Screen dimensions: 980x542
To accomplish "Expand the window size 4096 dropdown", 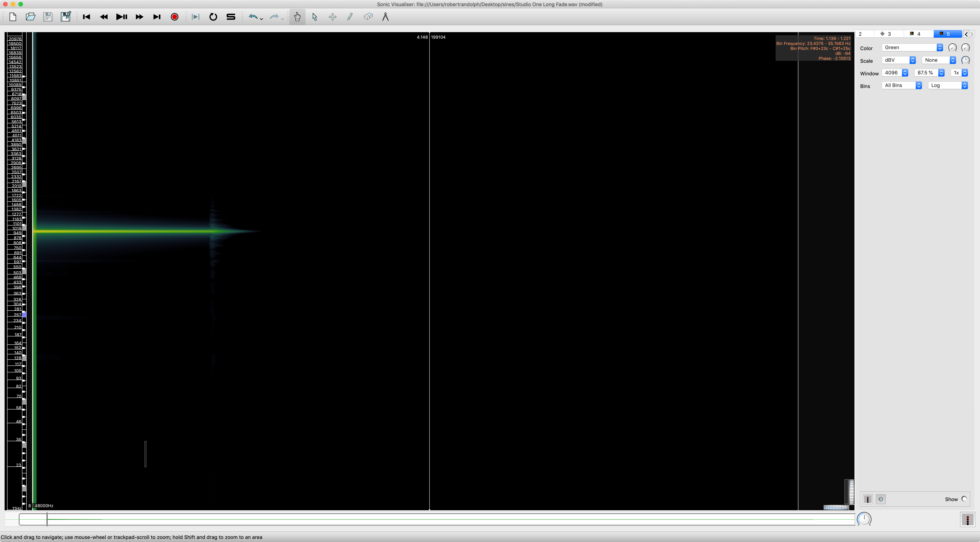I will pyautogui.click(x=895, y=73).
